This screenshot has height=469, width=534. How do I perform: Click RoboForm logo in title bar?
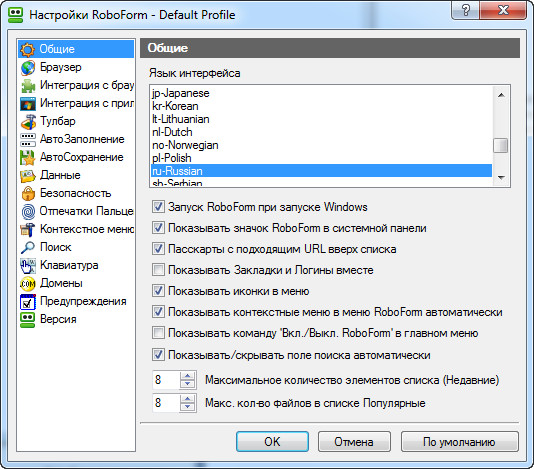point(15,15)
